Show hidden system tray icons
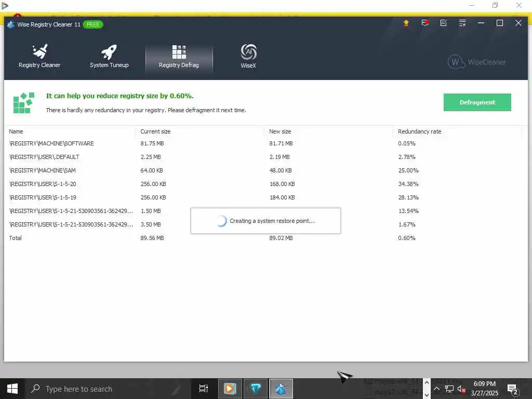This screenshot has height=399, width=532. [436, 389]
